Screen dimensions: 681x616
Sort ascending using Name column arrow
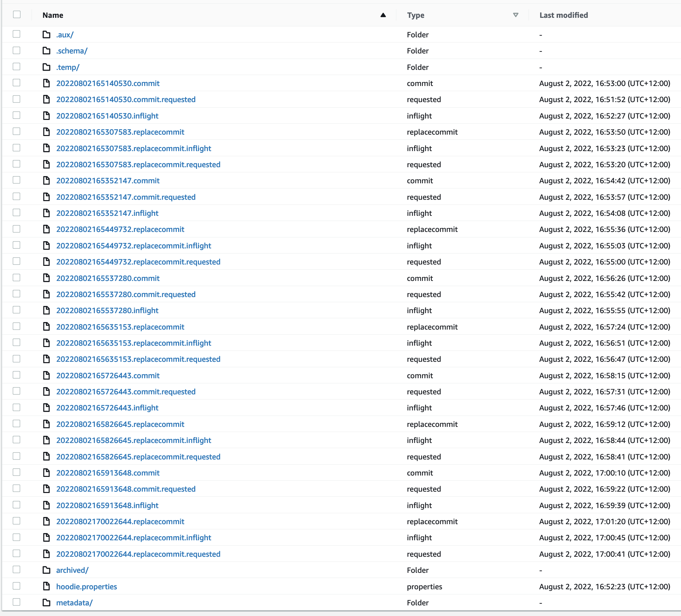(383, 15)
